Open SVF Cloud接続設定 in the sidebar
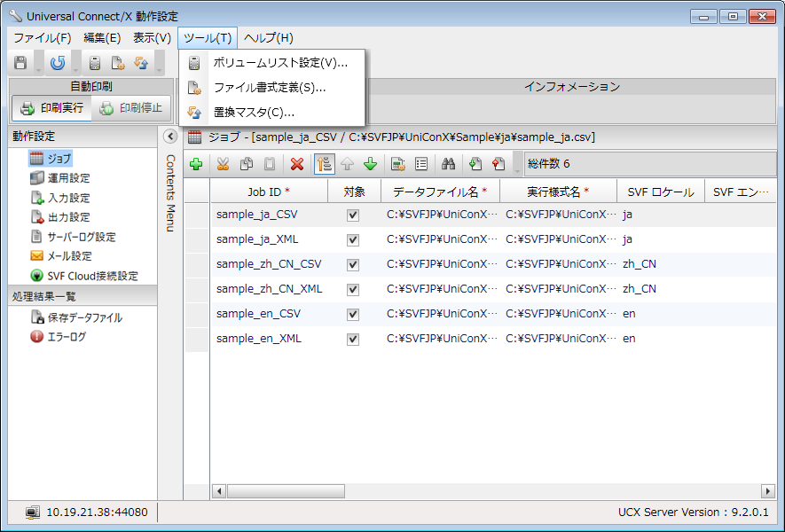785x532 pixels. click(84, 276)
